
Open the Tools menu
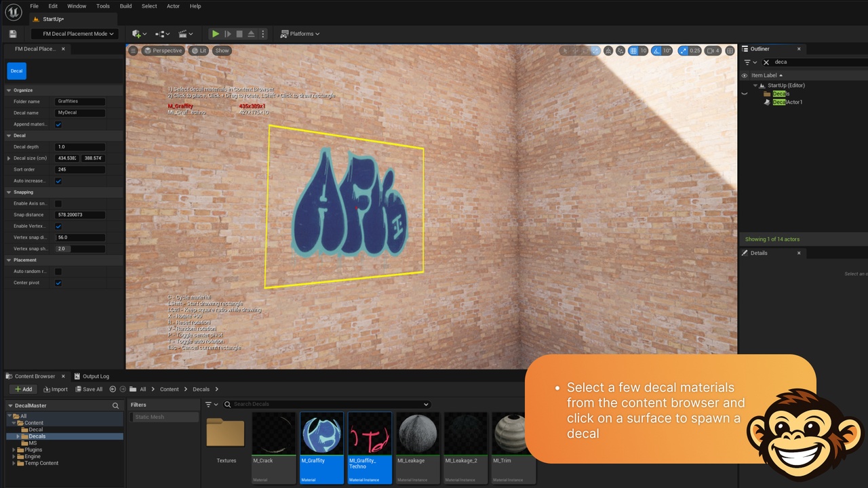103,6
